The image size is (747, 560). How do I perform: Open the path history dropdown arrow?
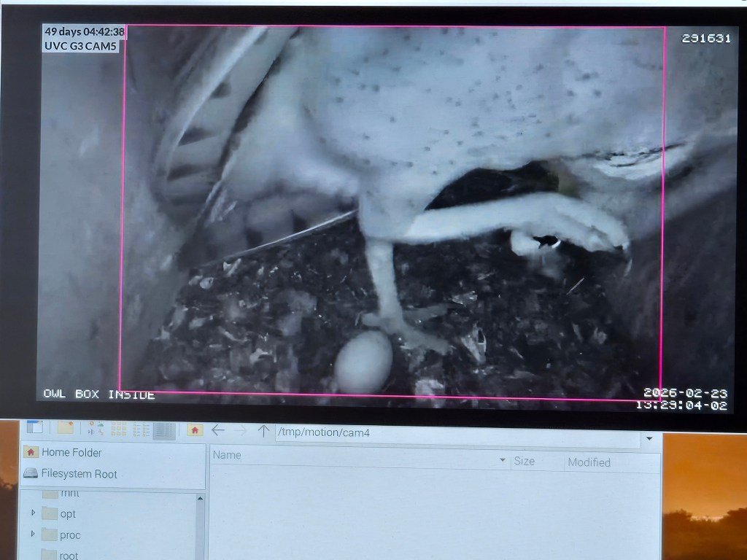(649, 439)
